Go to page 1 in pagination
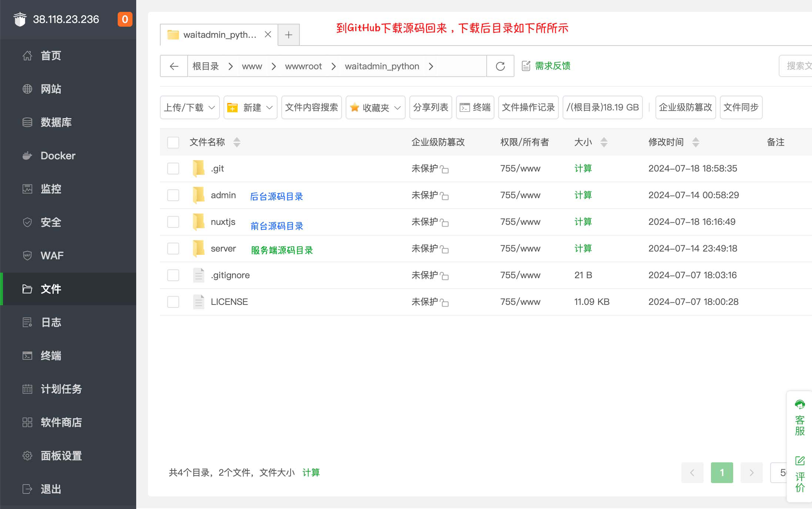Image resolution: width=812 pixels, height=509 pixels. point(722,472)
